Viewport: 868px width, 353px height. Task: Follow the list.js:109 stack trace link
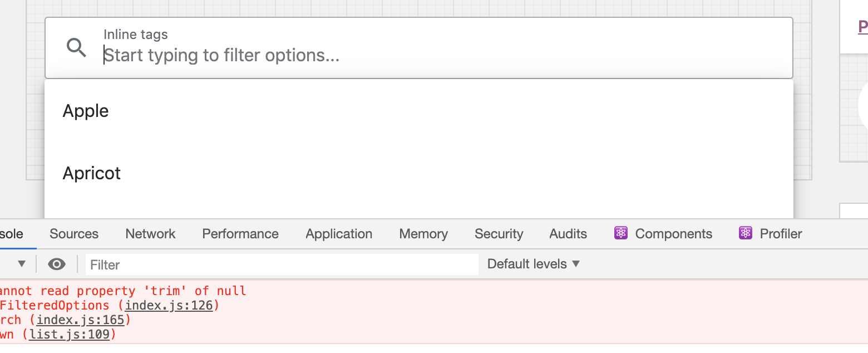[71, 334]
